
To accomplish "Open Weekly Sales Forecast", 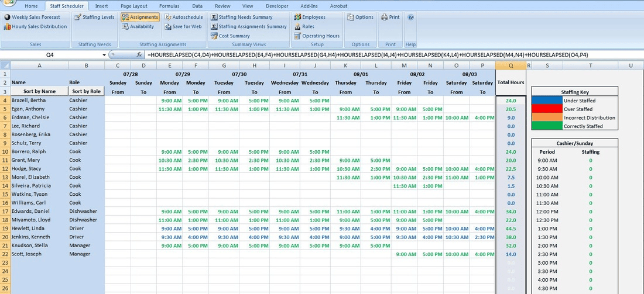I will coord(32,17).
